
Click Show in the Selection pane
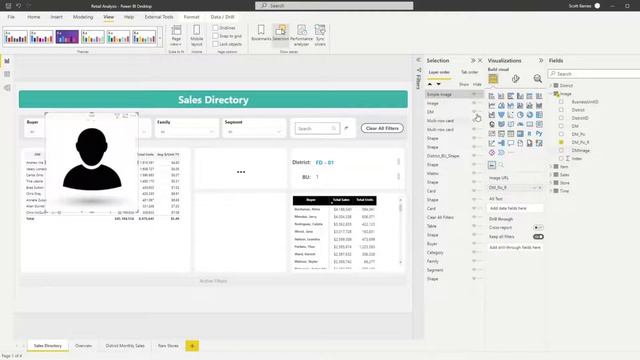(464, 84)
